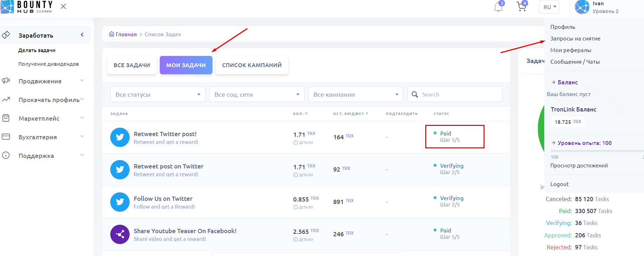Click Ivan's user avatar
This screenshot has height=256, width=644.
pyautogui.click(x=582, y=7)
